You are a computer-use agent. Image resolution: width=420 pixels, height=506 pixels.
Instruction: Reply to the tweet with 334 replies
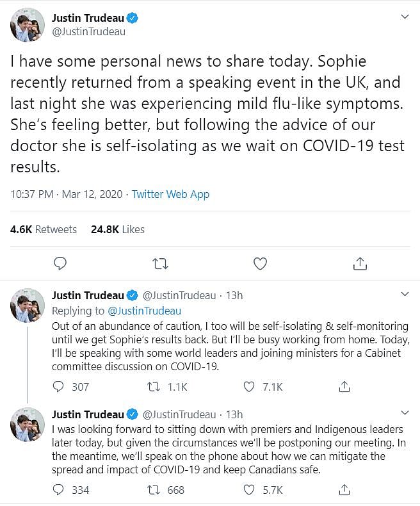click(59, 490)
